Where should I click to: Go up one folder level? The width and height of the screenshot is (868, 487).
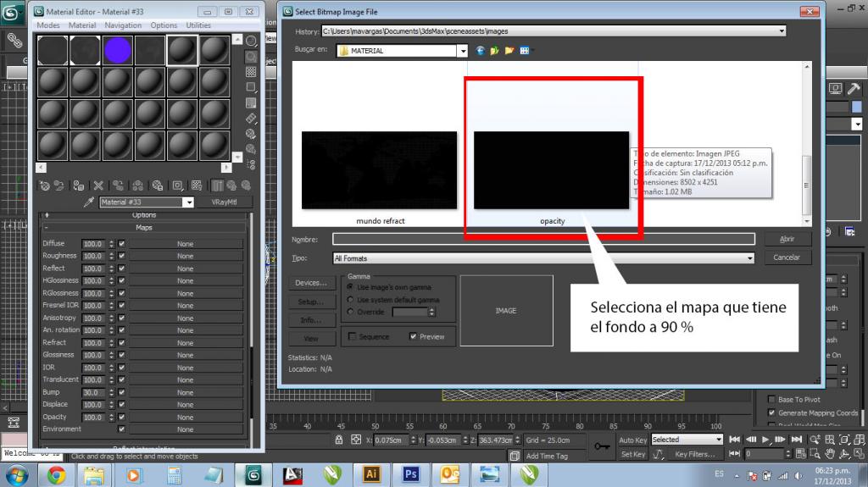coord(495,51)
